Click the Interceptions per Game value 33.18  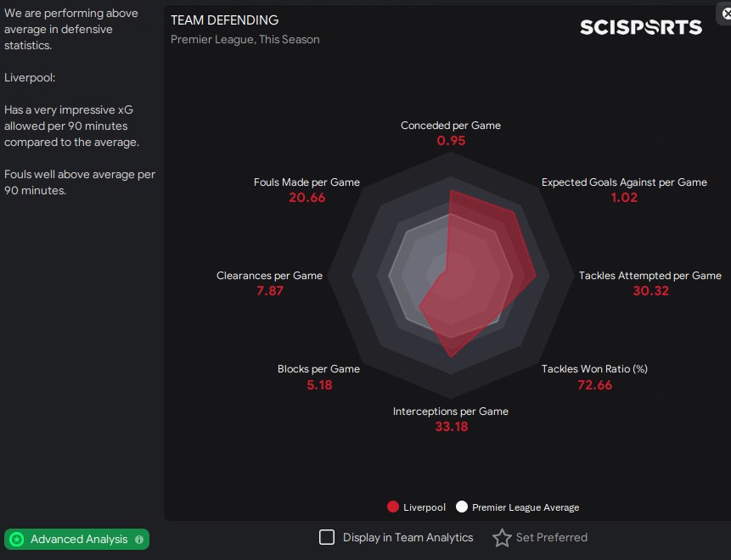tap(451, 427)
